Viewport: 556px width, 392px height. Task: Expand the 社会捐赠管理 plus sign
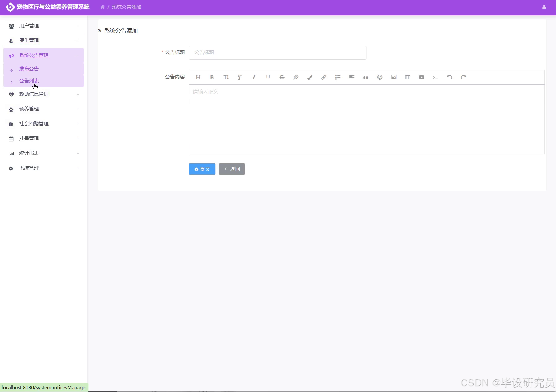[78, 124]
